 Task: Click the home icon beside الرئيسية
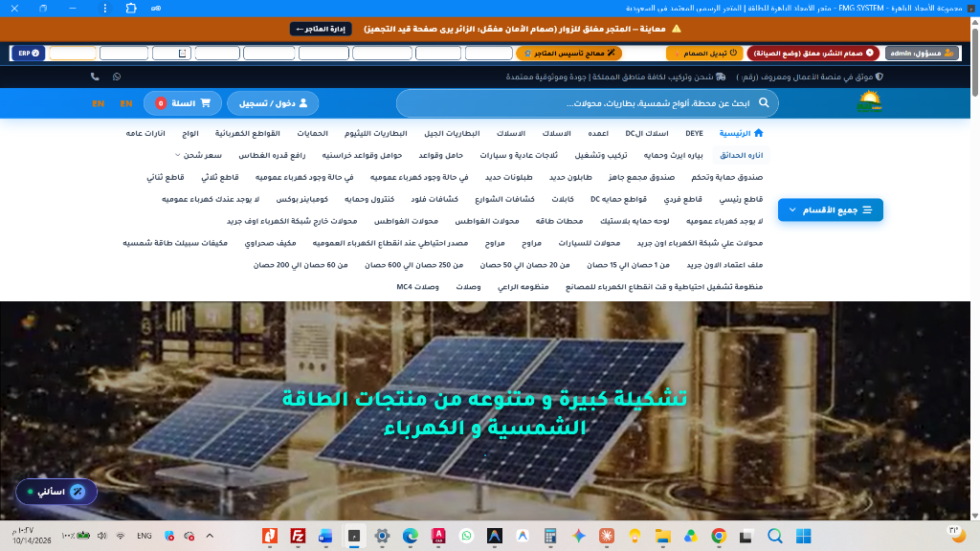[759, 133]
